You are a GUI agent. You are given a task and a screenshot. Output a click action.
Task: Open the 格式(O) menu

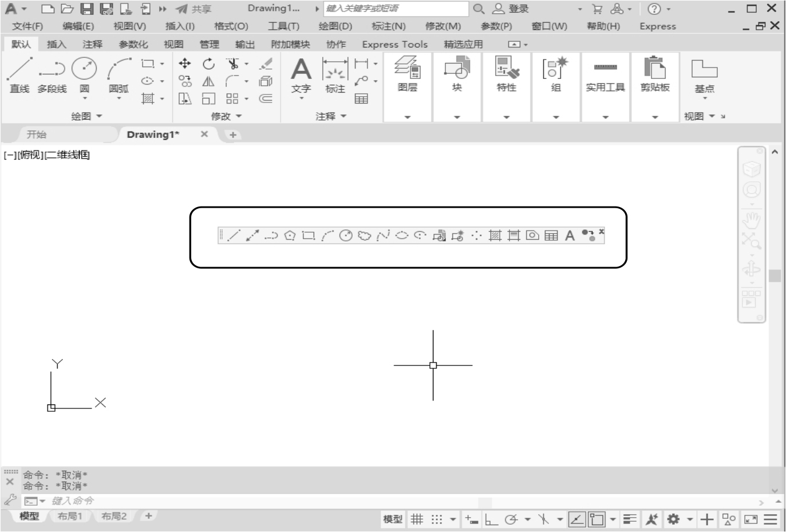(x=231, y=26)
